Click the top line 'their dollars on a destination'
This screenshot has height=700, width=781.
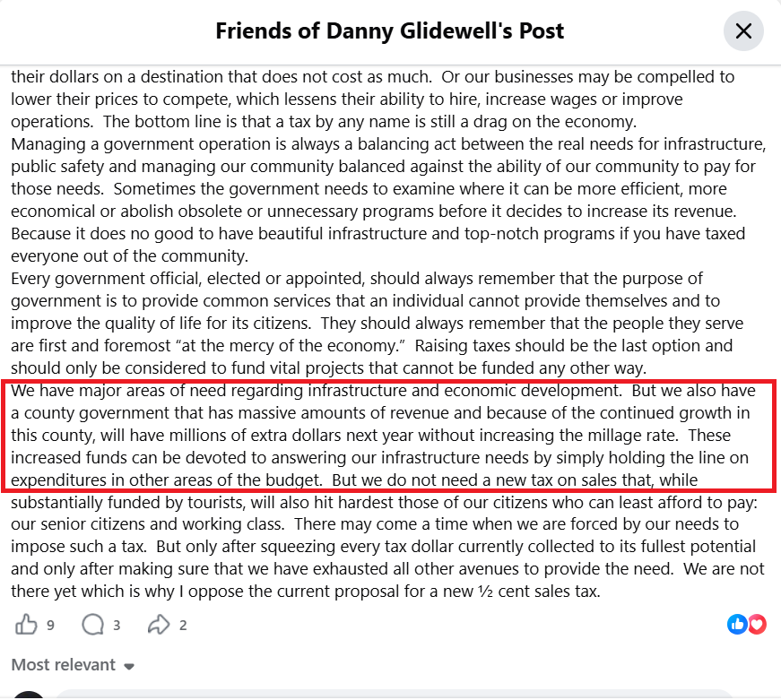coord(373,77)
